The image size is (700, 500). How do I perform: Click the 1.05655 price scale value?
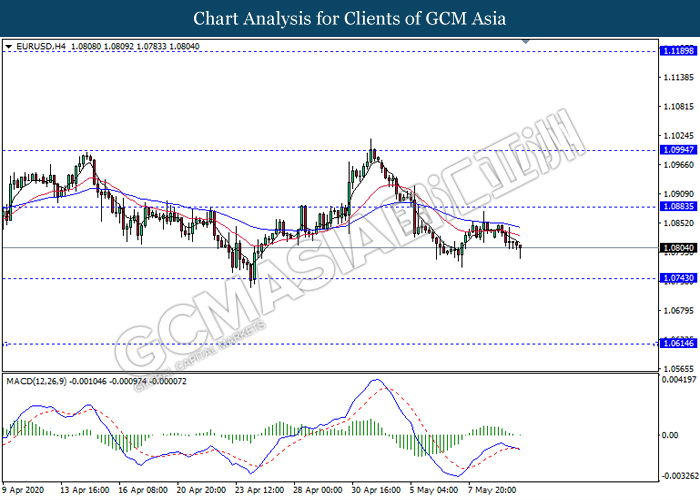(x=679, y=369)
